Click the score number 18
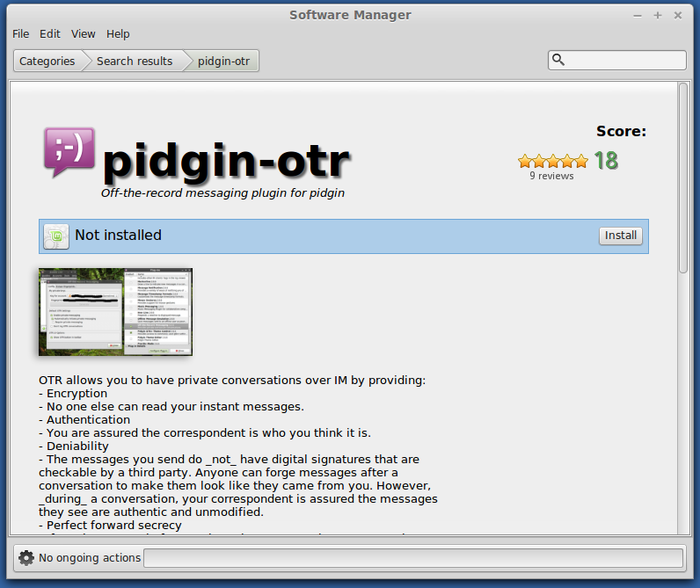The height and width of the screenshot is (588, 700). (x=606, y=161)
